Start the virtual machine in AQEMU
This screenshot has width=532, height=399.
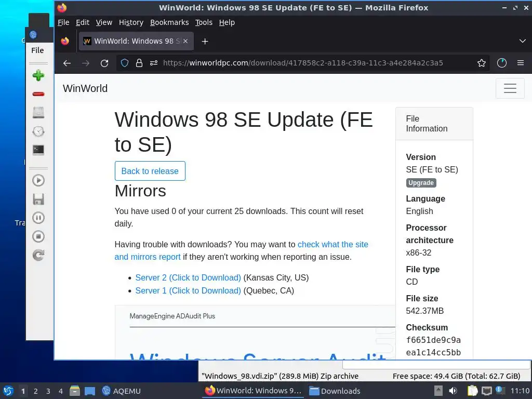pos(38,180)
